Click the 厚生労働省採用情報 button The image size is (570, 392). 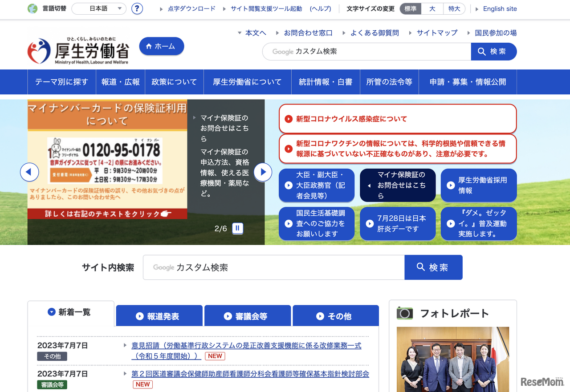click(x=479, y=185)
